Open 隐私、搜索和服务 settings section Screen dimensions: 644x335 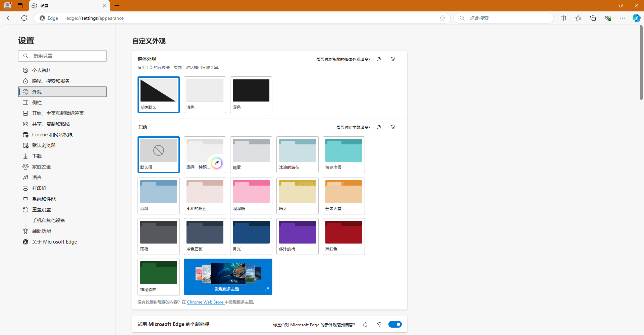tap(62, 81)
